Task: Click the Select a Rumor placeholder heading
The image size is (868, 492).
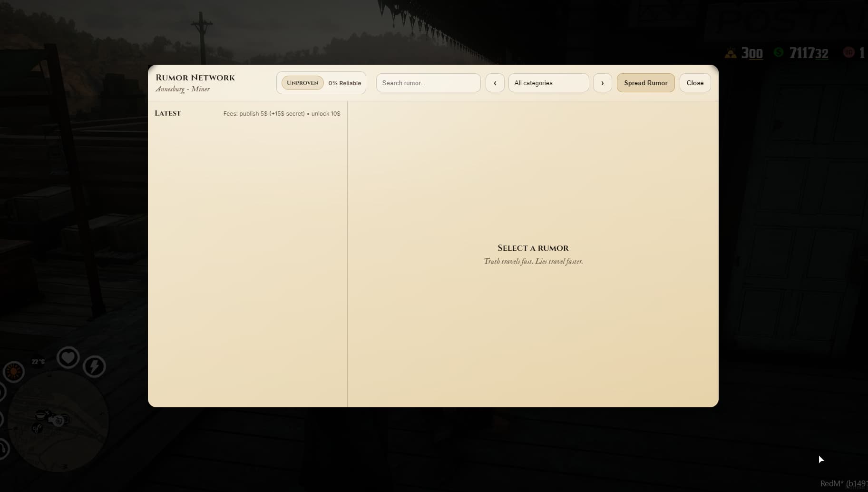Action: (x=533, y=248)
